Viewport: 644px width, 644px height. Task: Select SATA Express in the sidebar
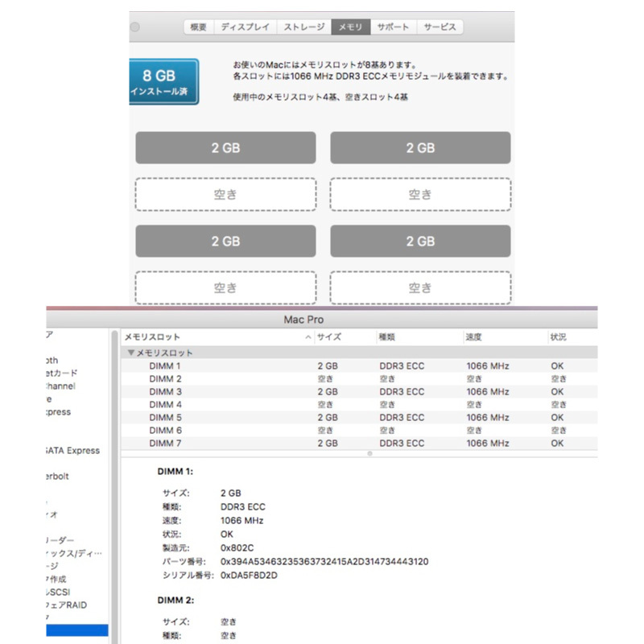[74, 451]
